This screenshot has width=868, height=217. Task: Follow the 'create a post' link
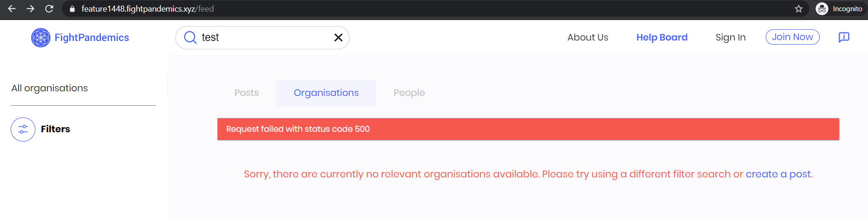(778, 174)
